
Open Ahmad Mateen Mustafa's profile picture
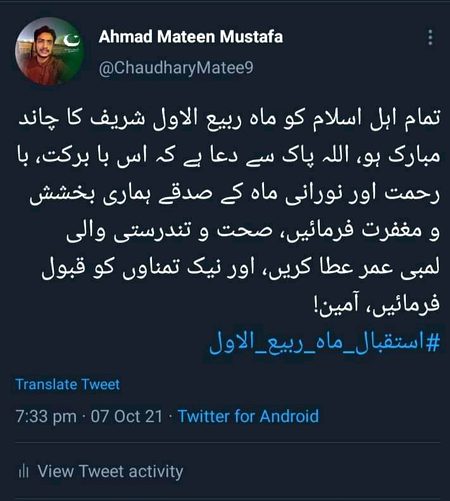(49, 52)
